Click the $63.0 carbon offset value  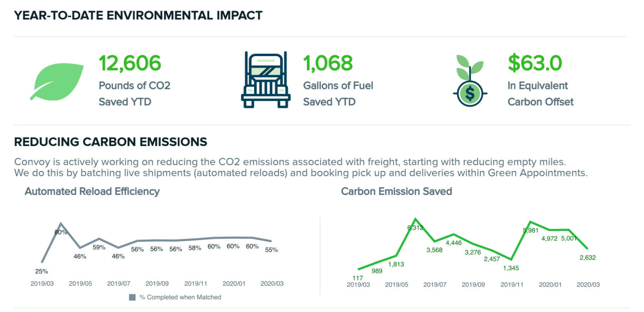pyautogui.click(x=535, y=63)
